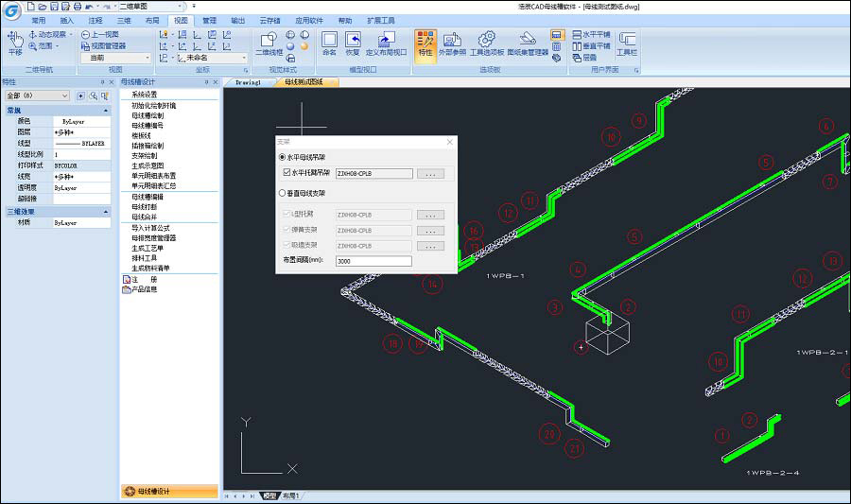Click the 命名 named viewports icon

329,40
